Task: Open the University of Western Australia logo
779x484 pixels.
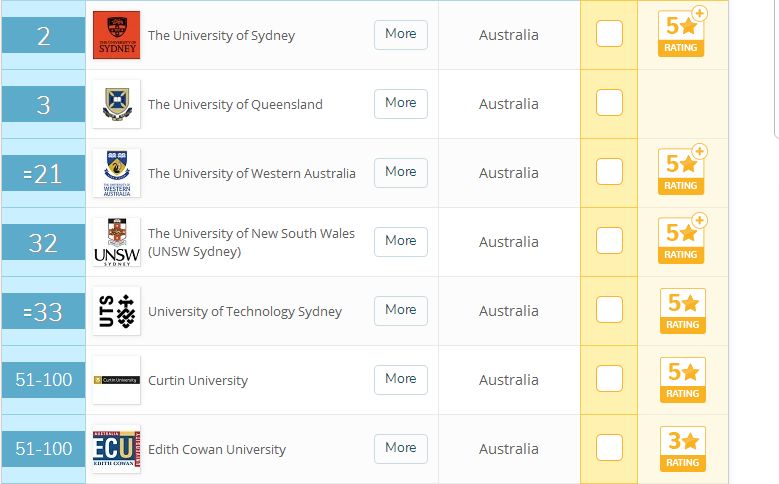Action: [117, 173]
